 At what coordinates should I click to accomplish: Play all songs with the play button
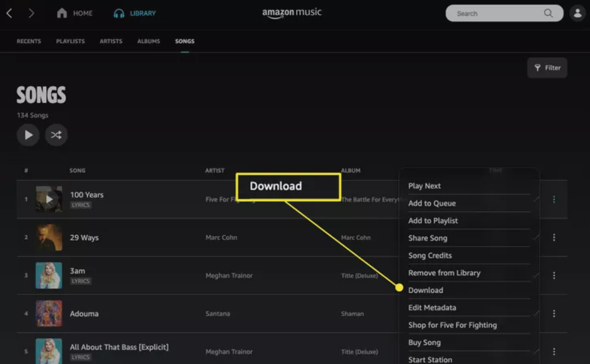tap(28, 135)
